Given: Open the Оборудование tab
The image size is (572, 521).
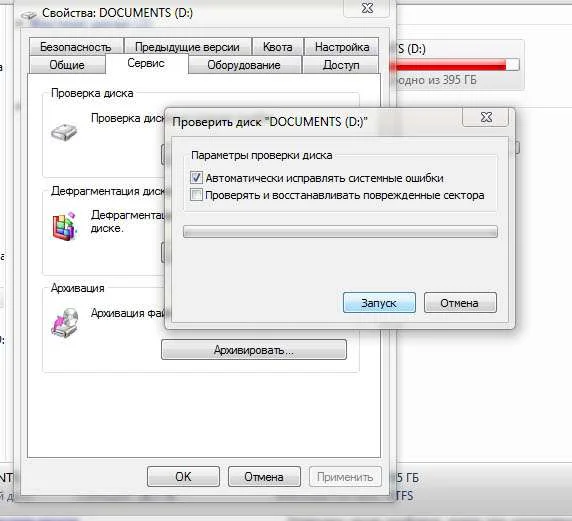Looking at the screenshot, I should pos(244,65).
